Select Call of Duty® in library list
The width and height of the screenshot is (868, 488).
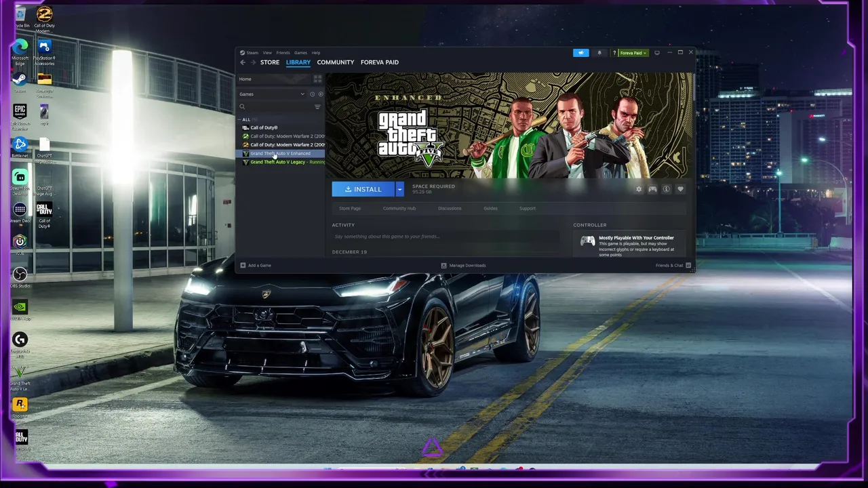tap(281, 127)
